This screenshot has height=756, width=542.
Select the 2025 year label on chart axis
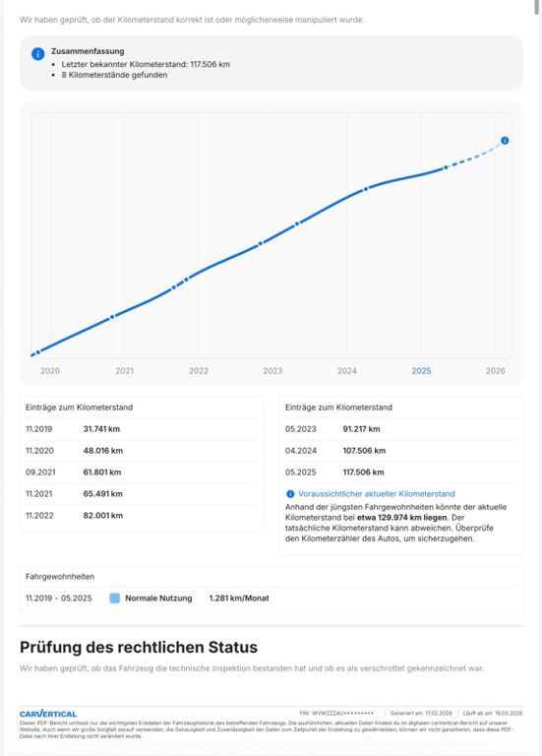pos(421,371)
